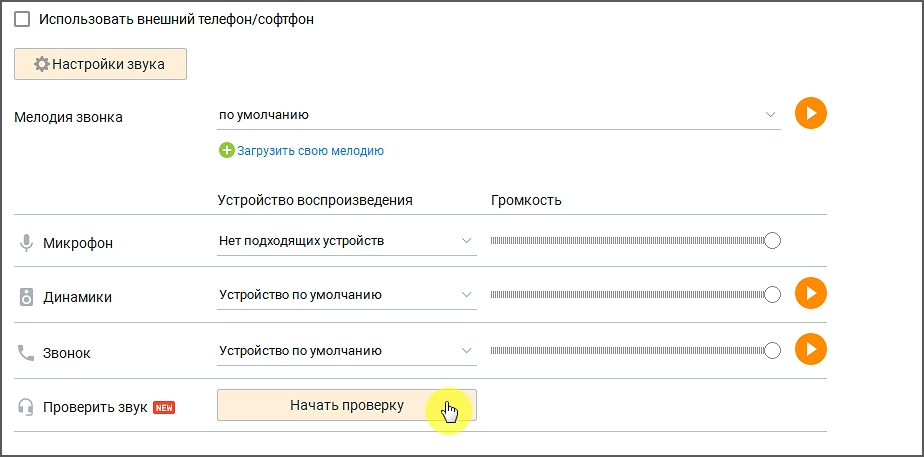
Task: Open the Динамики device dropdown
Action: point(346,294)
